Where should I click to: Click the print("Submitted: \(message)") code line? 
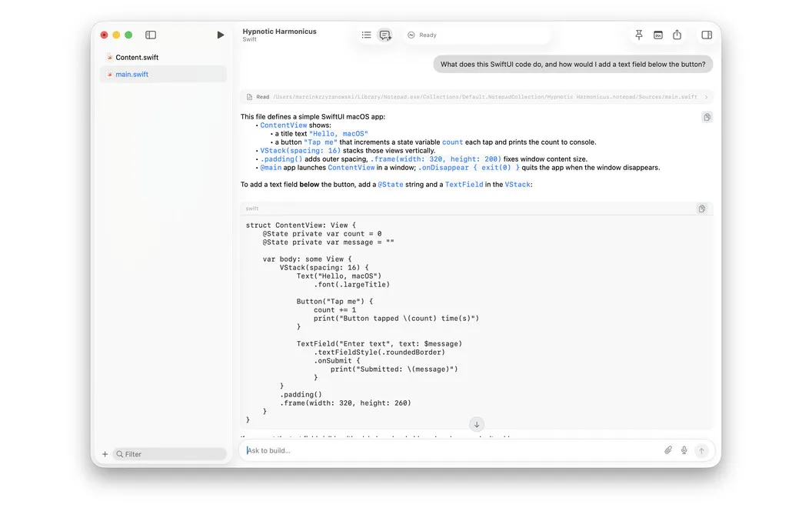(394, 369)
